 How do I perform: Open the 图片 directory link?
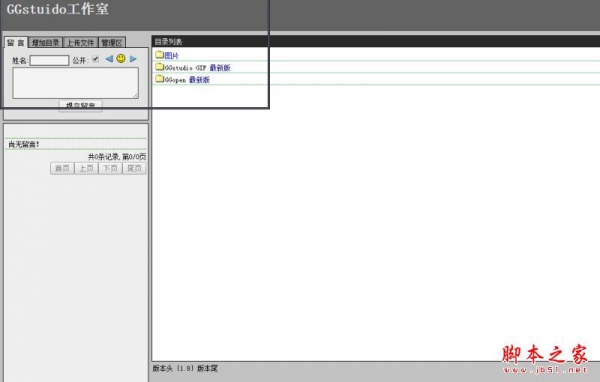click(171, 56)
